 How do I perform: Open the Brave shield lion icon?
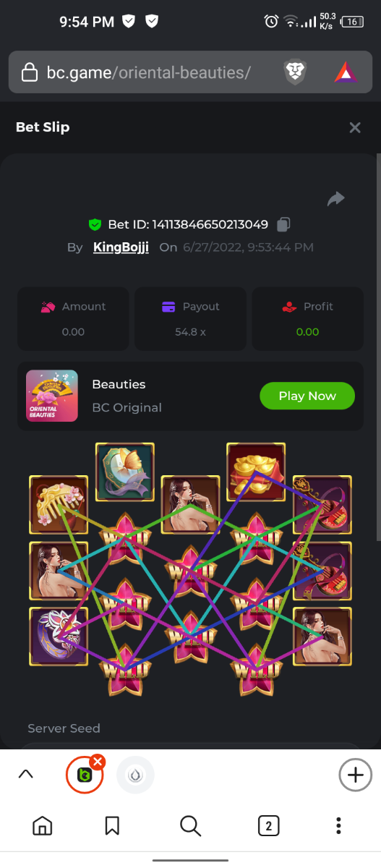[295, 72]
